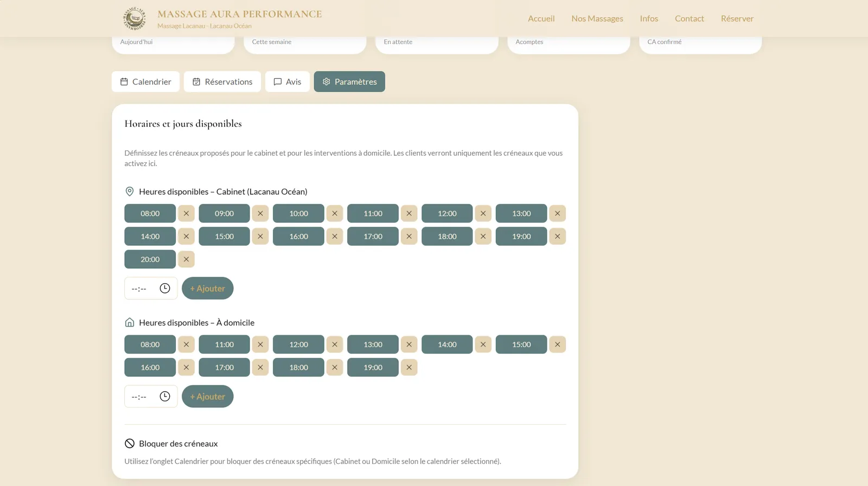Open the Réservations tab
Screen dimensions: 868x486
[x=222, y=81]
